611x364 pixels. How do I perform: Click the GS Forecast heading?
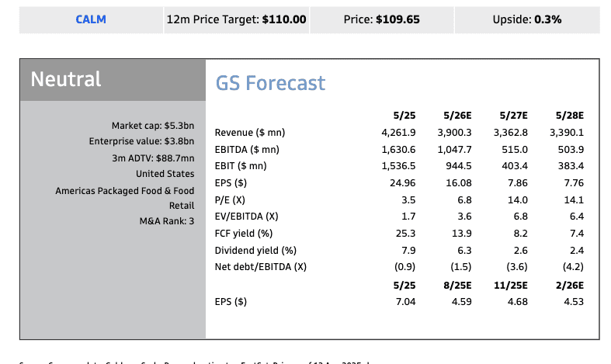point(270,83)
